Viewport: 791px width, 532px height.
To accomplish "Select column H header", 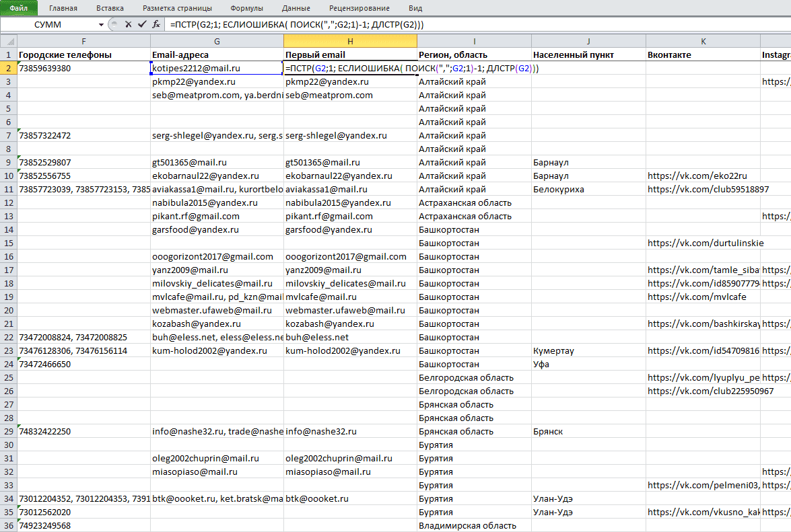I will [350, 41].
